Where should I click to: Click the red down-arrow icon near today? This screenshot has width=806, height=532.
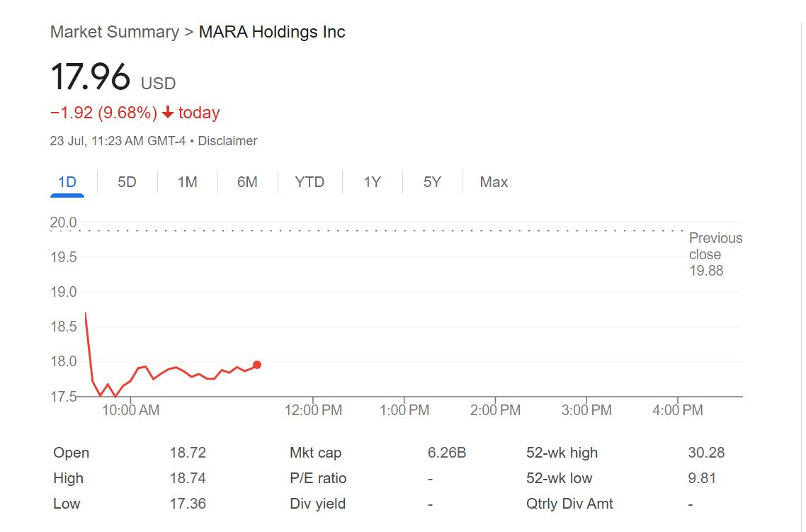(168, 112)
